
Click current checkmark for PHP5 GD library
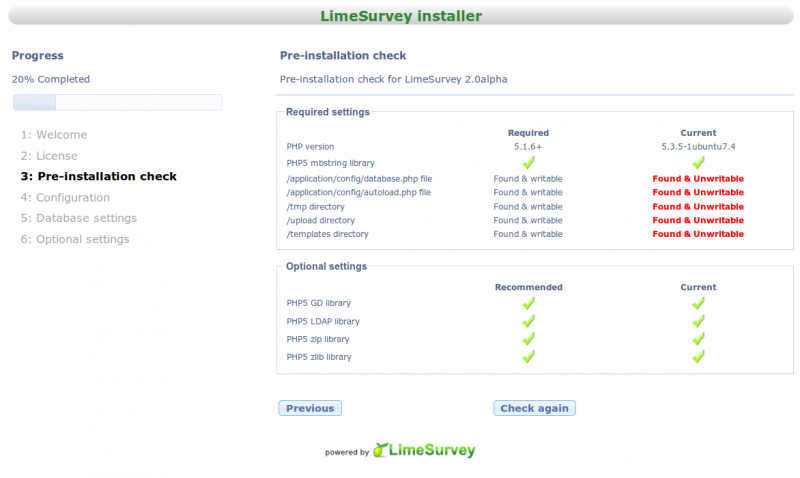tap(698, 303)
